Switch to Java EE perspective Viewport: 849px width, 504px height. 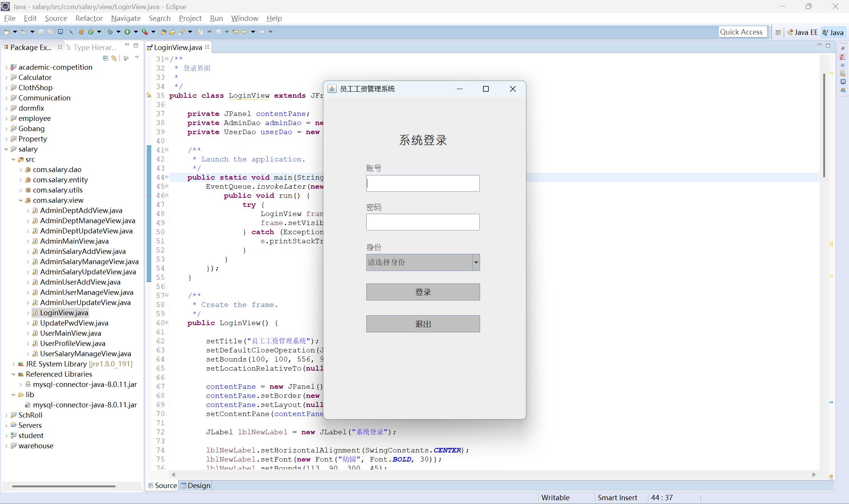coord(802,32)
